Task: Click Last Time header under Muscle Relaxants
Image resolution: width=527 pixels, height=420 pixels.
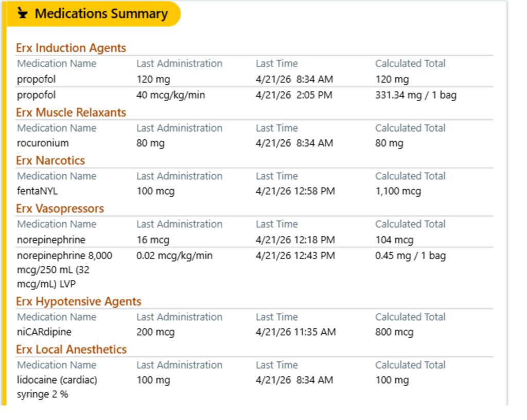Action: coord(276,128)
